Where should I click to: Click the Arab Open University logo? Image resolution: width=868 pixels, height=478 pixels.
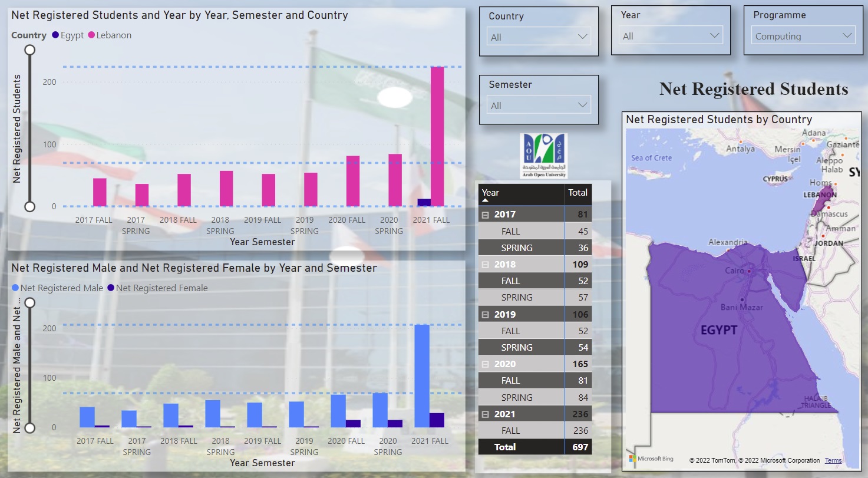(543, 156)
